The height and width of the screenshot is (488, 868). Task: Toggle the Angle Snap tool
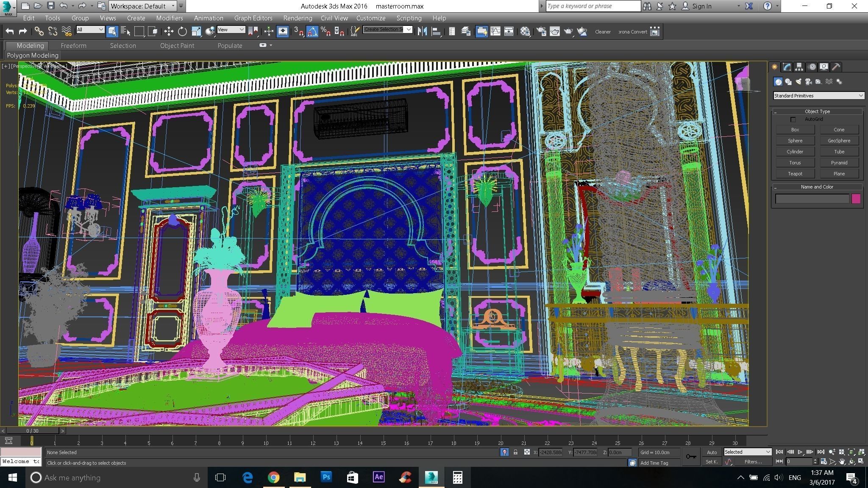[x=312, y=31]
